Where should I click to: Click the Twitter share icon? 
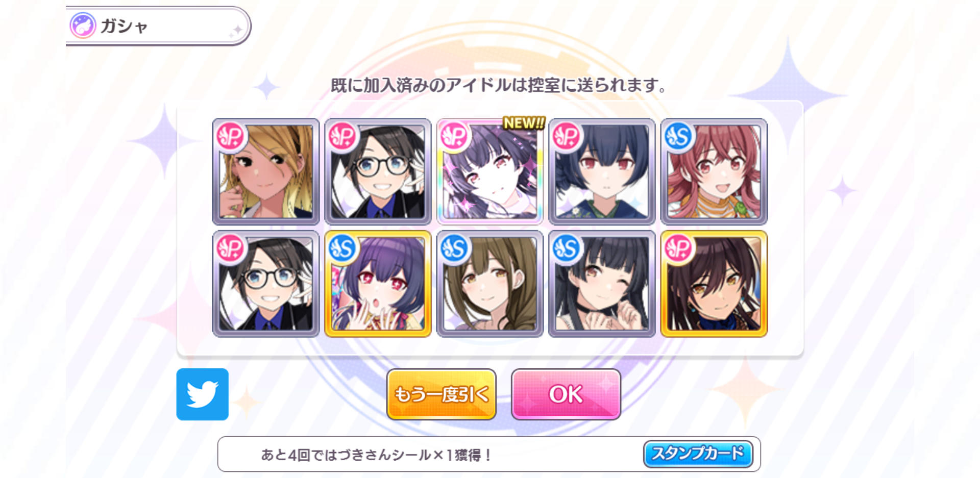[x=202, y=394]
